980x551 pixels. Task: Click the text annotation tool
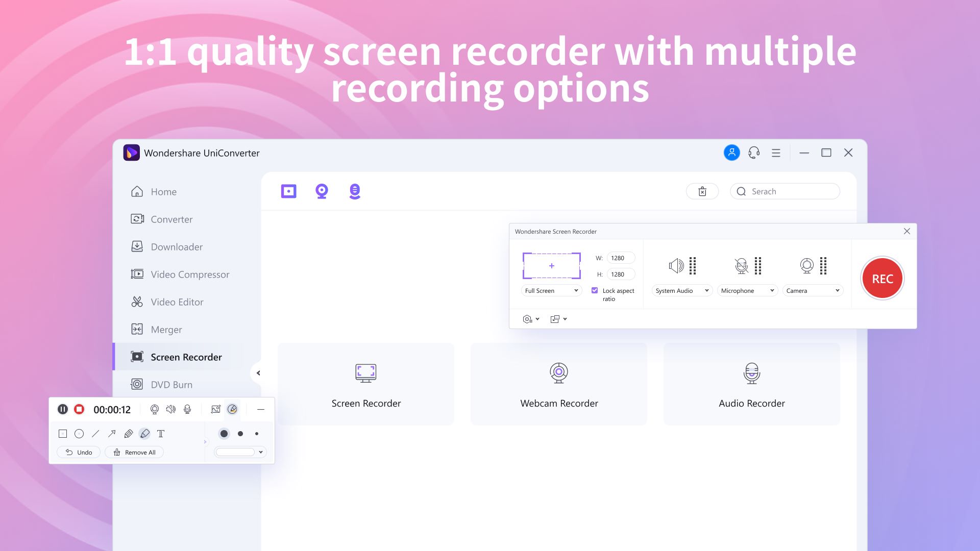[x=160, y=433]
